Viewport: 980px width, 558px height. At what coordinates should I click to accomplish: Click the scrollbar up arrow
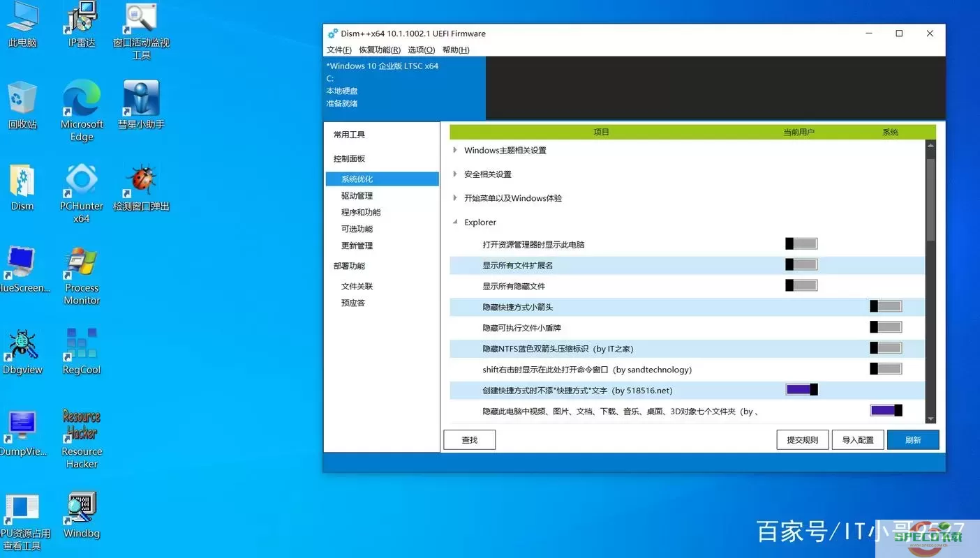[930, 145]
